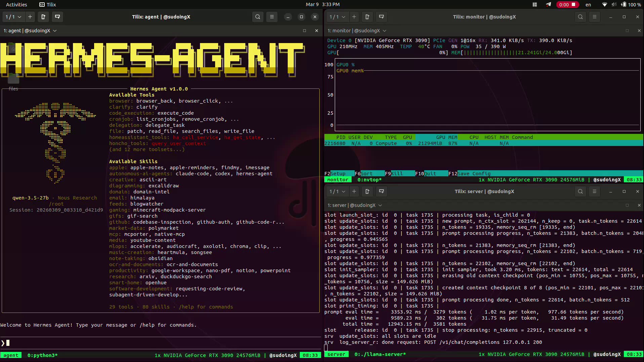This screenshot has width=644, height=362.
Task: Maximize the monitor terminal pane
Action: pos(627,31)
